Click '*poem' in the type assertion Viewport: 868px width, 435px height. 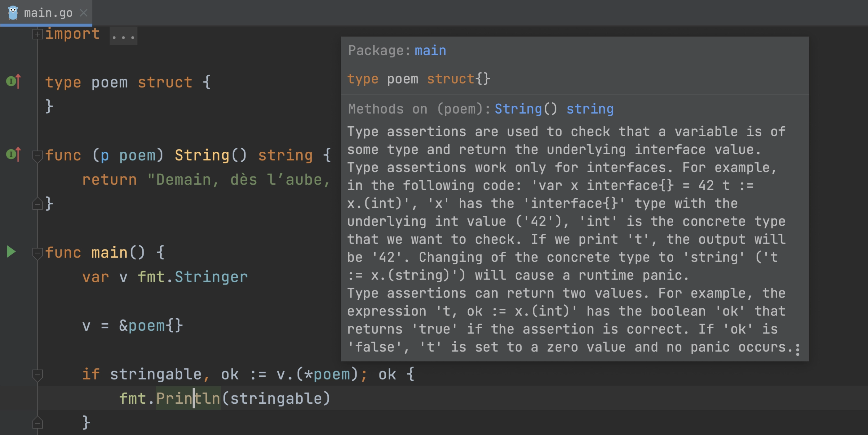coord(327,374)
